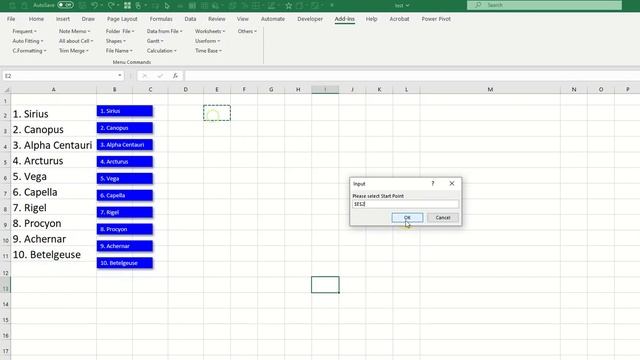Expand the Gantt dropdown
The height and width of the screenshot is (360, 640).
pos(155,41)
